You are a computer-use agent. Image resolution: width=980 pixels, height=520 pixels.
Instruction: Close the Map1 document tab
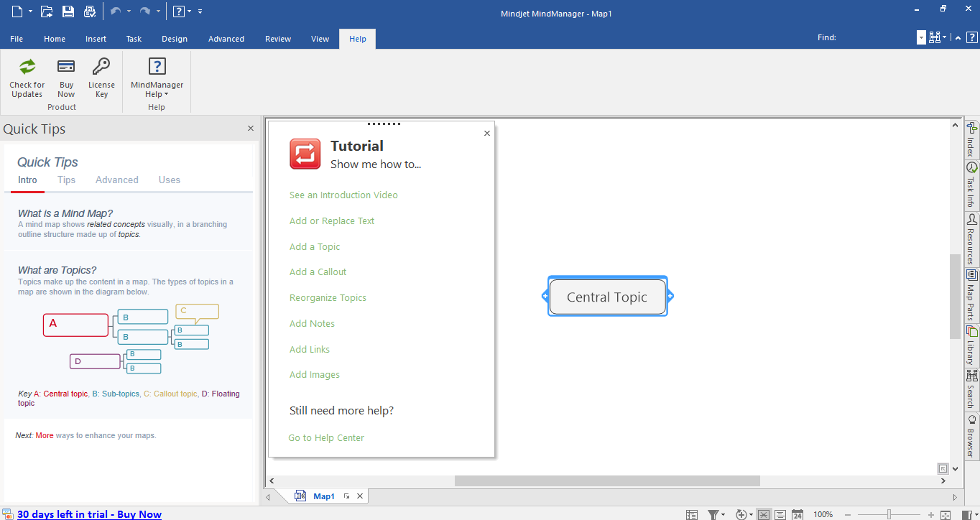361,496
